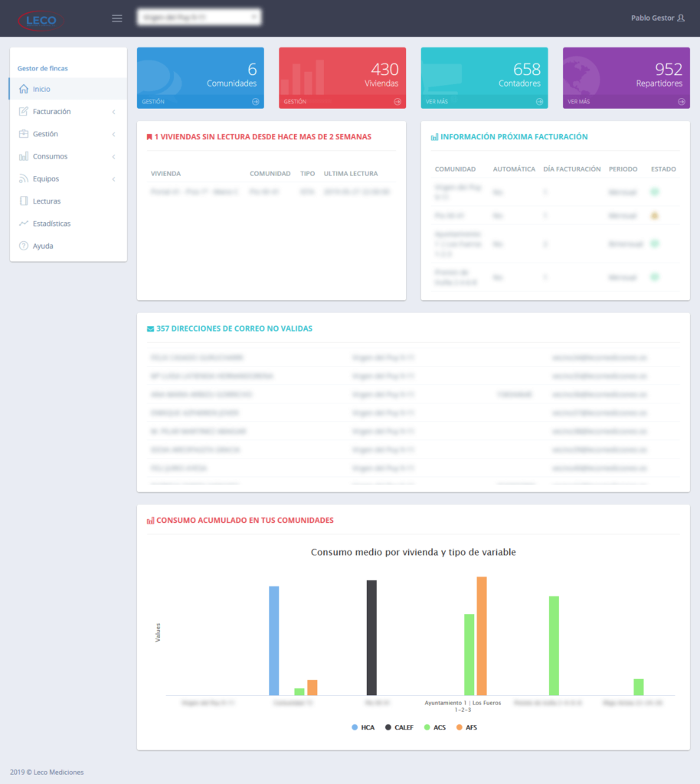Viewport: 700px width, 784px height.
Task: Toggle HCA series in chart legend
Action: 362,727
